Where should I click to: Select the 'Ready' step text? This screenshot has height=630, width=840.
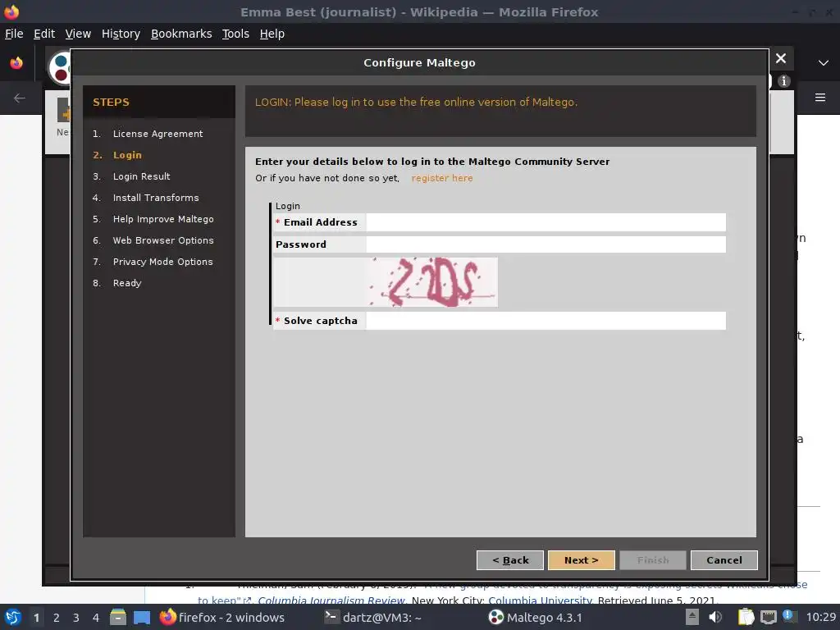click(127, 283)
